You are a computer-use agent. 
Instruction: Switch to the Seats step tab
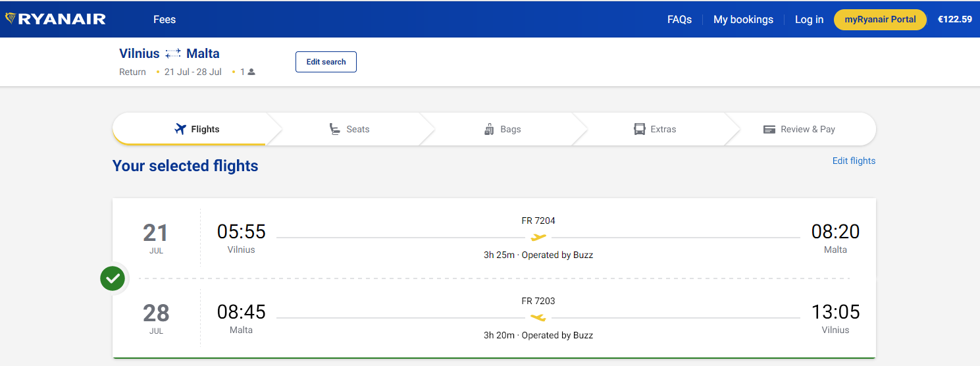(x=349, y=129)
